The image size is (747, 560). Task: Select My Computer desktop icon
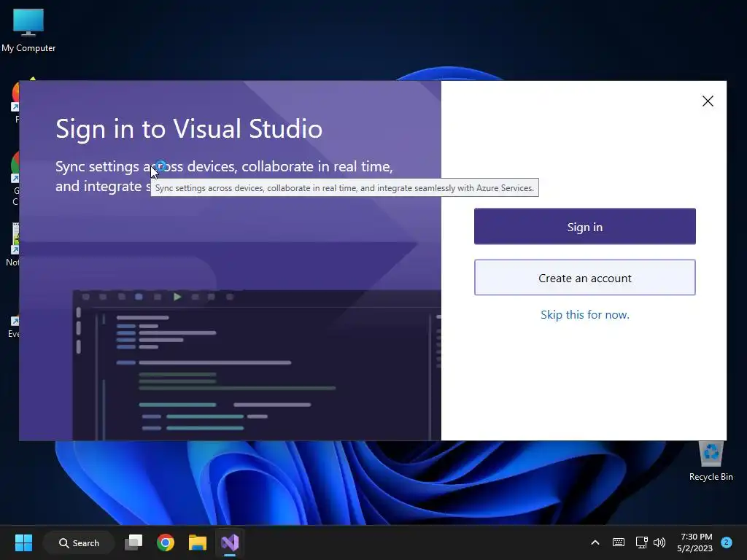coord(28,31)
